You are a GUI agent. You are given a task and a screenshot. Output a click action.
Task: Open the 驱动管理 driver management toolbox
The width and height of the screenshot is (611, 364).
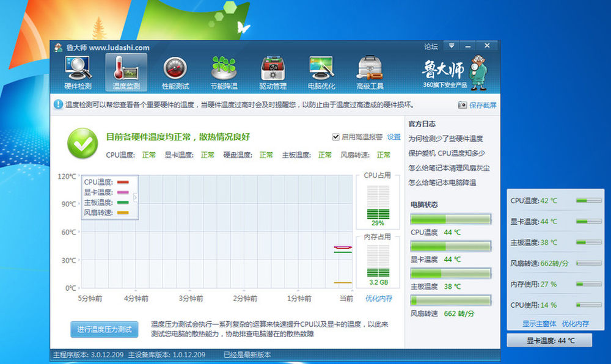click(x=273, y=73)
